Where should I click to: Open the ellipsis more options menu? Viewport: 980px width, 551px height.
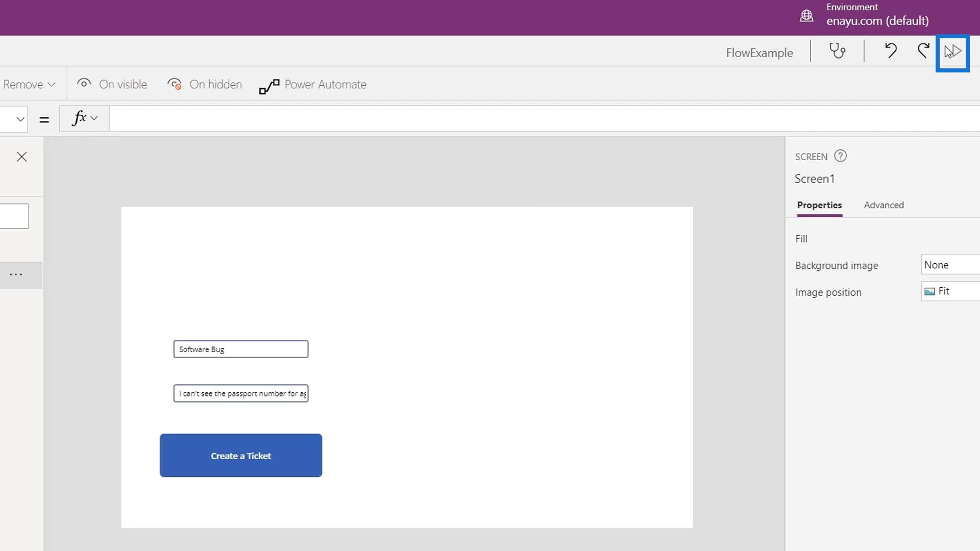[16, 275]
